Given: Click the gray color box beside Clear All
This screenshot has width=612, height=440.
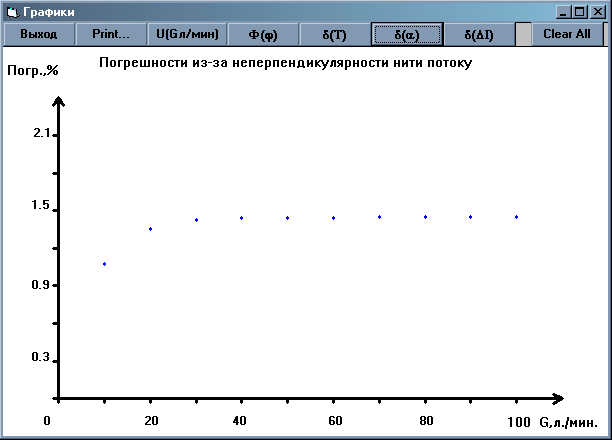Looking at the screenshot, I should pyautogui.click(x=523, y=34).
